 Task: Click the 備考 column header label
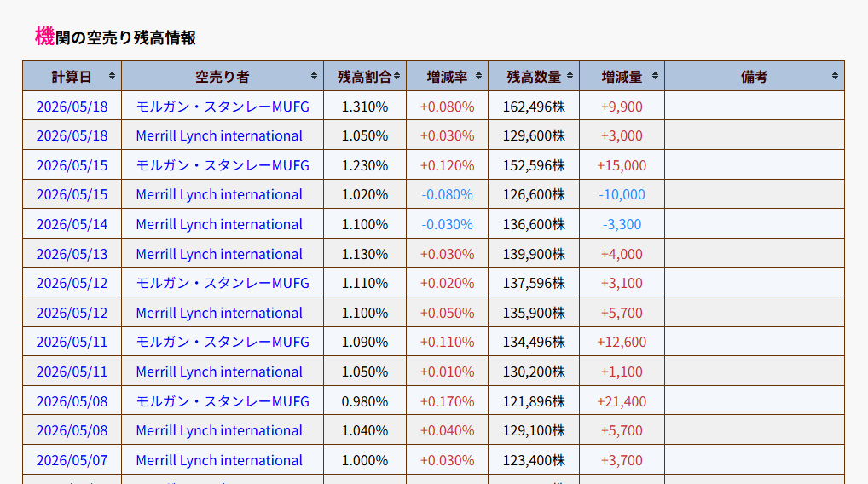pos(754,77)
